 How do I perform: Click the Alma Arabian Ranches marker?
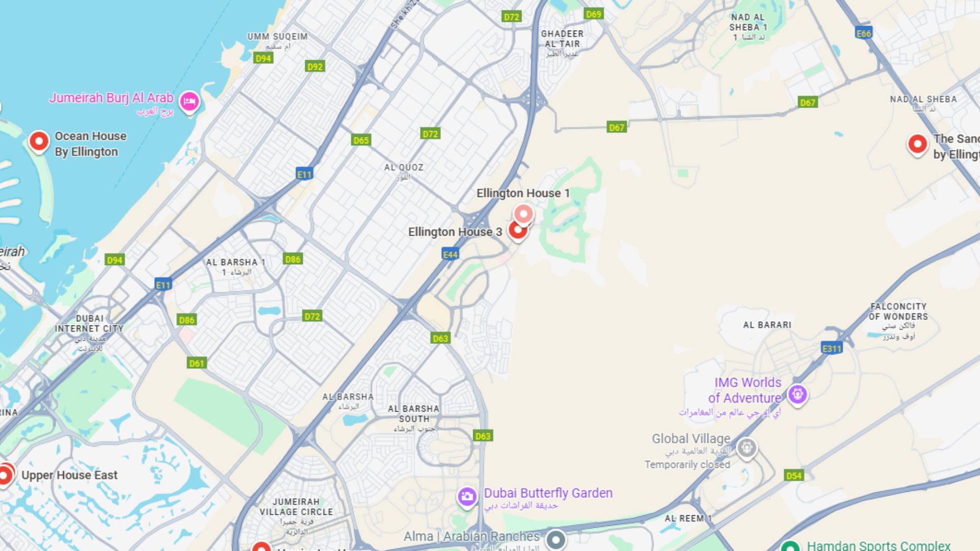click(555, 539)
